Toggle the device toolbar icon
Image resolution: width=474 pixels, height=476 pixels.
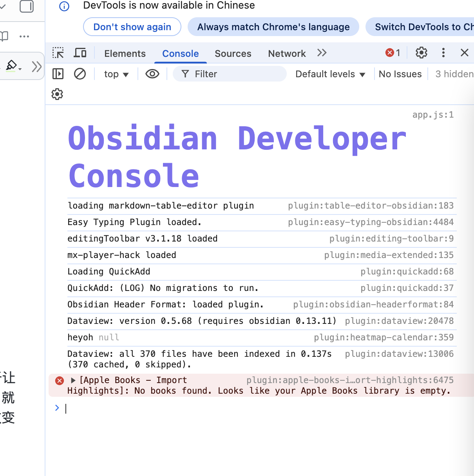click(80, 53)
